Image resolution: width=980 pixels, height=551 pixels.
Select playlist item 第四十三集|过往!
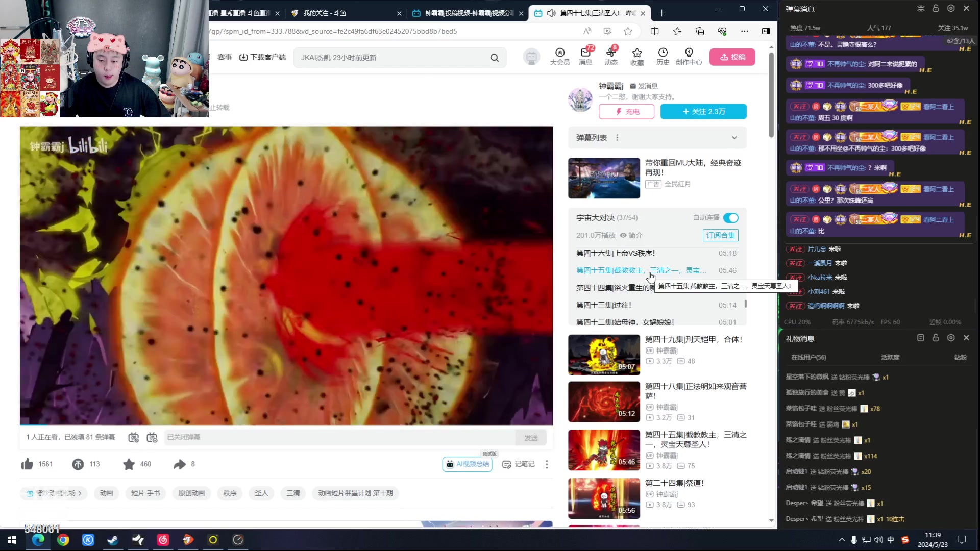(x=656, y=305)
